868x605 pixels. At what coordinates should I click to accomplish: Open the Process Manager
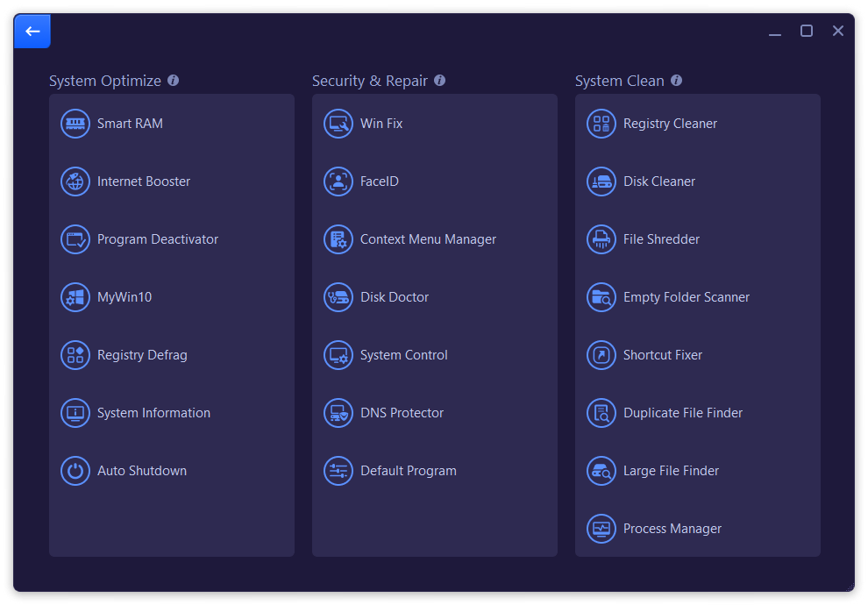[672, 529]
